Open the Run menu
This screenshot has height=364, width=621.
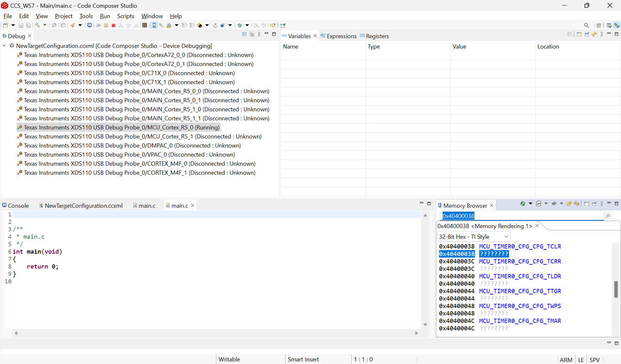[105, 16]
